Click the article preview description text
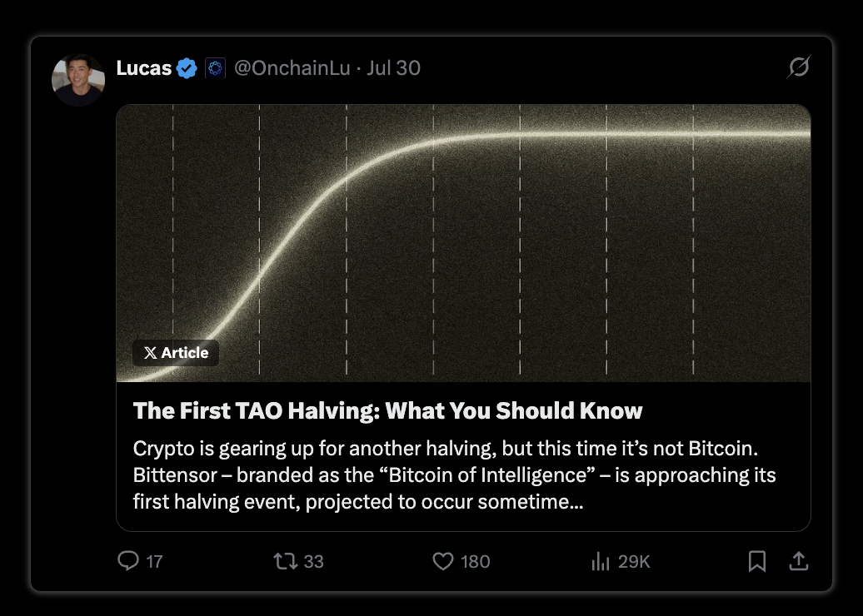The width and height of the screenshot is (863, 616). (454, 474)
